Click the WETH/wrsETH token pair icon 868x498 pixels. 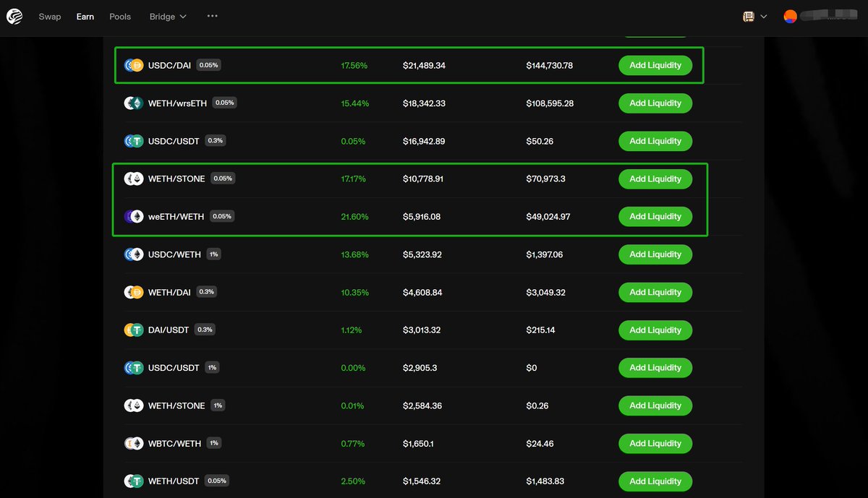tap(134, 103)
